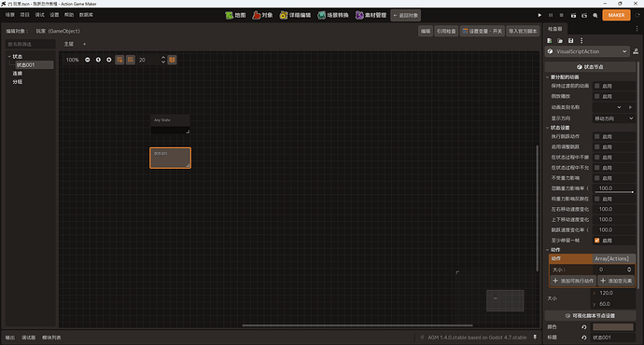The width and height of the screenshot is (644, 345).
Task: Pause the running project
Action: [x=551, y=15]
